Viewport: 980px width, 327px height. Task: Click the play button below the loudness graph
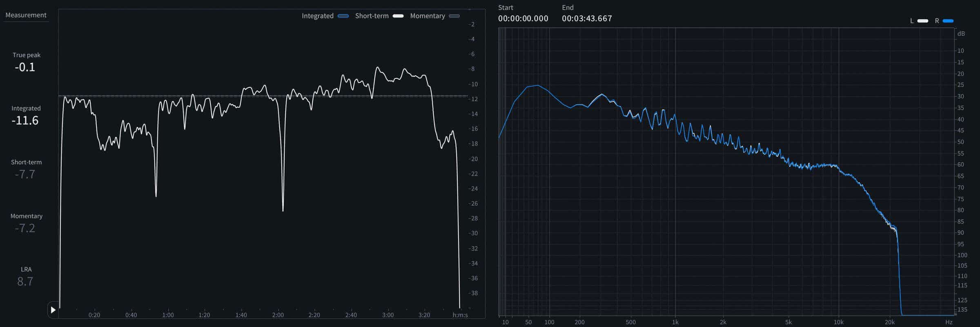tap(53, 310)
